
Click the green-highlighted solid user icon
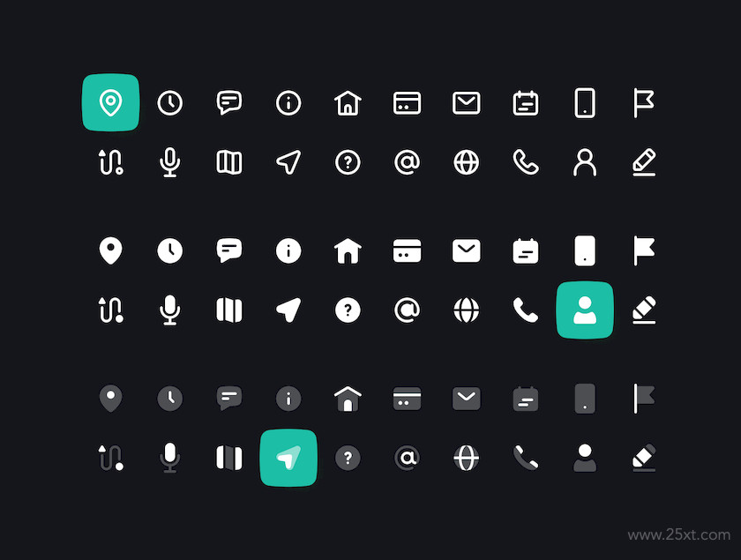[585, 310]
